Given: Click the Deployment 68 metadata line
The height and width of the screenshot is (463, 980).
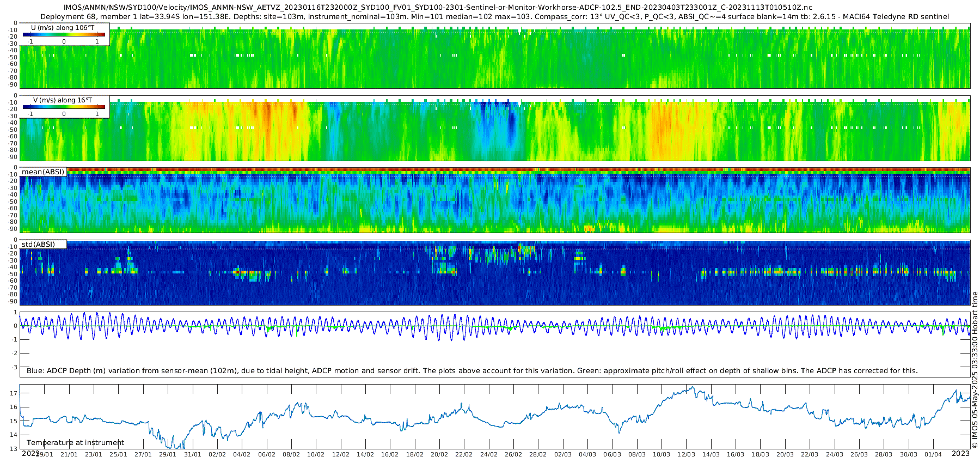Looking at the screenshot, I should click(x=494, y=17).
